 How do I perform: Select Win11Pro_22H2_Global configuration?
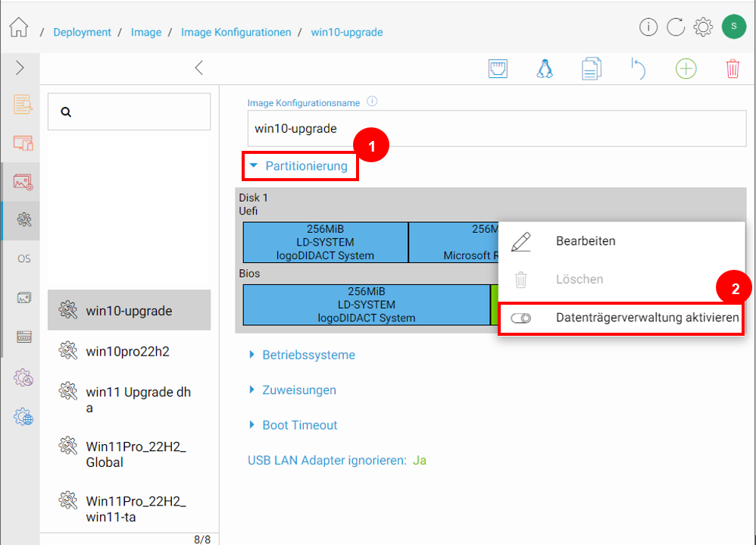[130, 454]
